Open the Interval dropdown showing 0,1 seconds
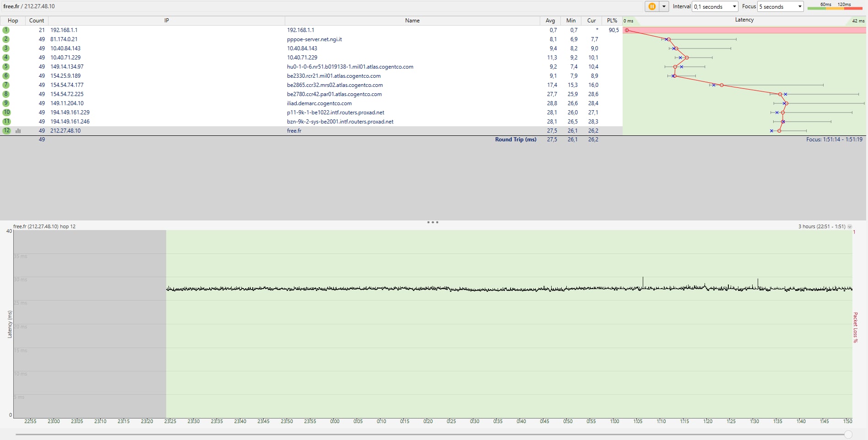This screenshot has height=440, width=868. click(x=715, y=6)
